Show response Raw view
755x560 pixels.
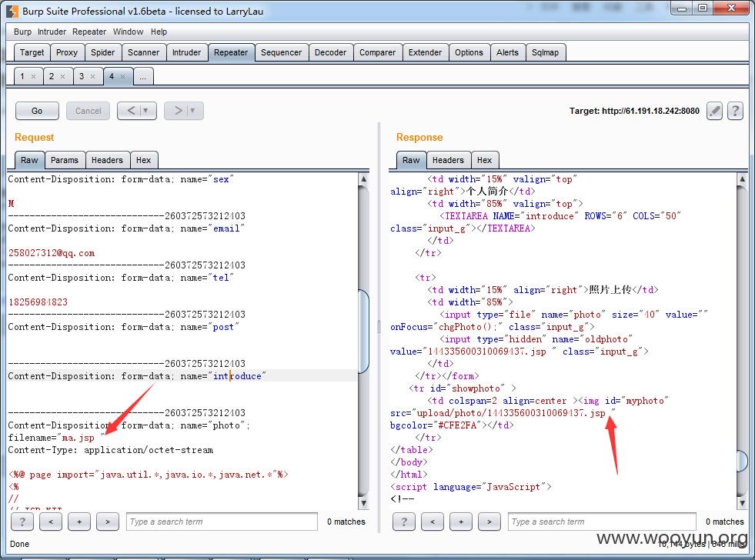(411, 160)
